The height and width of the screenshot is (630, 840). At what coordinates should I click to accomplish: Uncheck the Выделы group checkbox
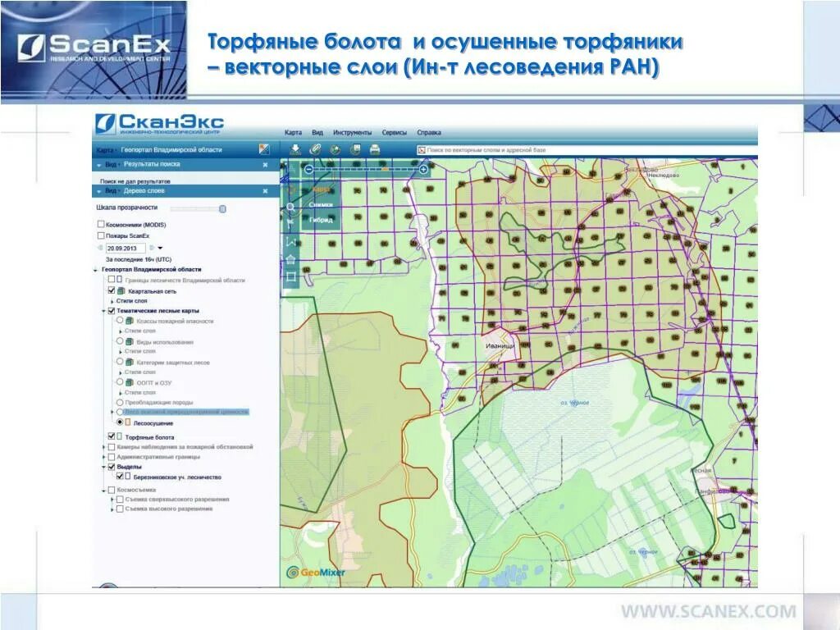[112, 467]
